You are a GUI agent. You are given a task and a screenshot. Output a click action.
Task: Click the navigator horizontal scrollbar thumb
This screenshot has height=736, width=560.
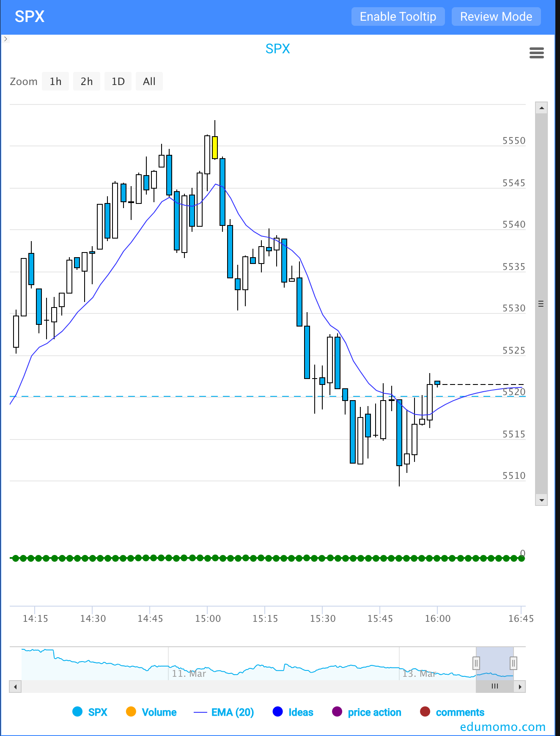(x=495, y=687)
